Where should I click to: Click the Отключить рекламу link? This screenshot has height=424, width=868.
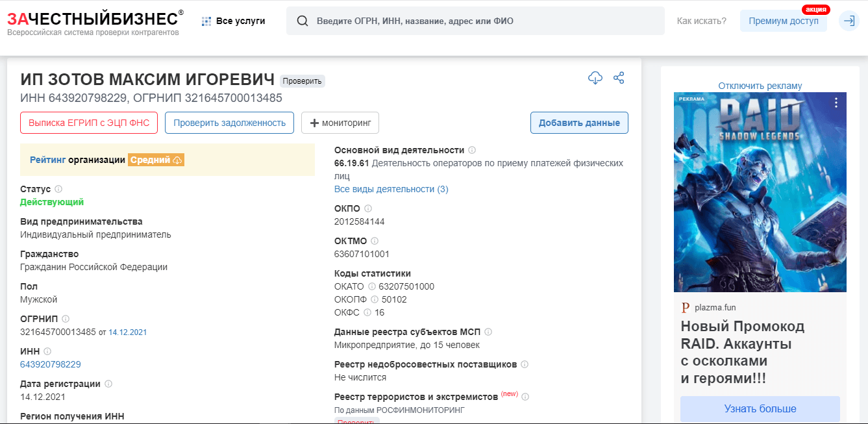760,86
